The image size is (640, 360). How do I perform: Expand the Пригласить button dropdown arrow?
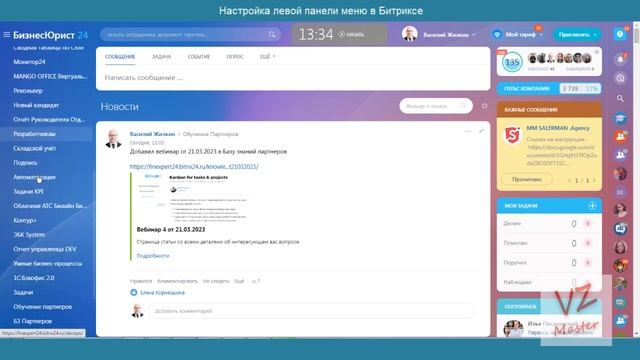tap(595, 35)
